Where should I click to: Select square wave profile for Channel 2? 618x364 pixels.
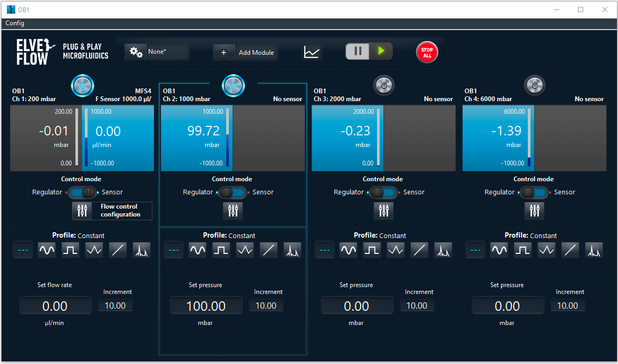[x=221, y=250]
